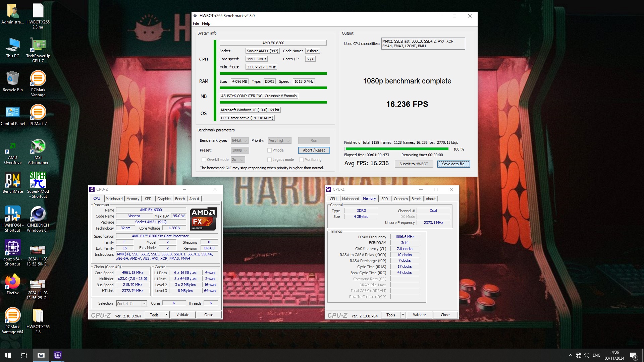
Task: Open Bench tab in left CPU-Z
Action: [x=180, y=199]
